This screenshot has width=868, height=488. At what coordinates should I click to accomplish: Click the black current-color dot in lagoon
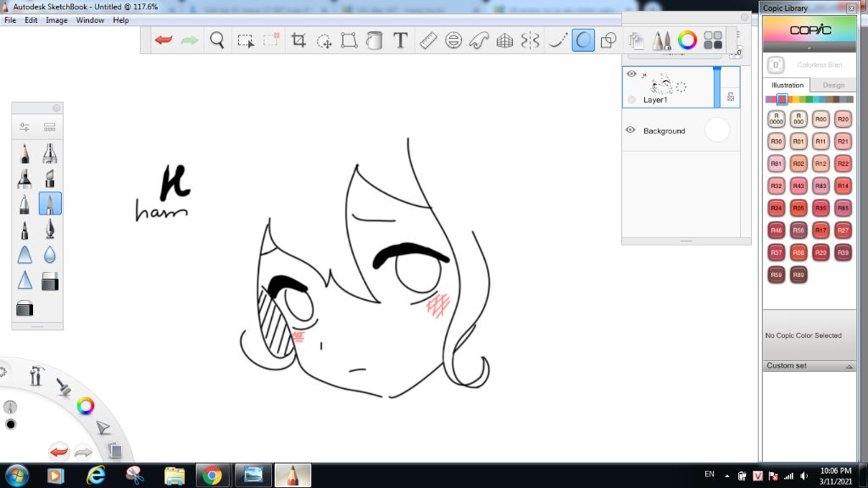click(x=10, y=424)
